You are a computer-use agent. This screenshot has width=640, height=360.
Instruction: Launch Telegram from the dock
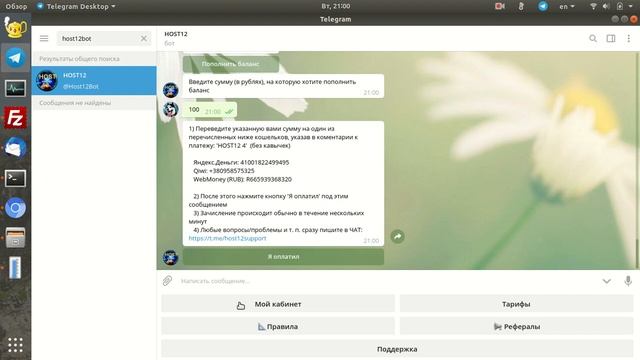click(x=15, y=58)
